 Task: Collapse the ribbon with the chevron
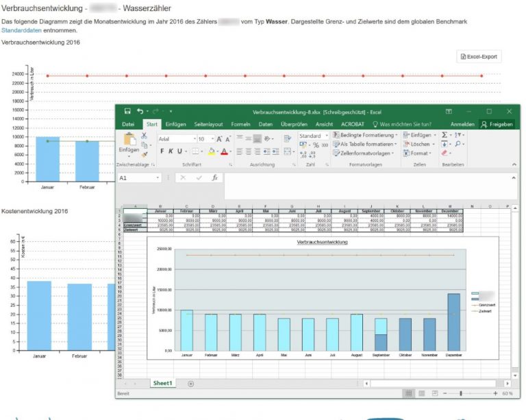point(514,164)
